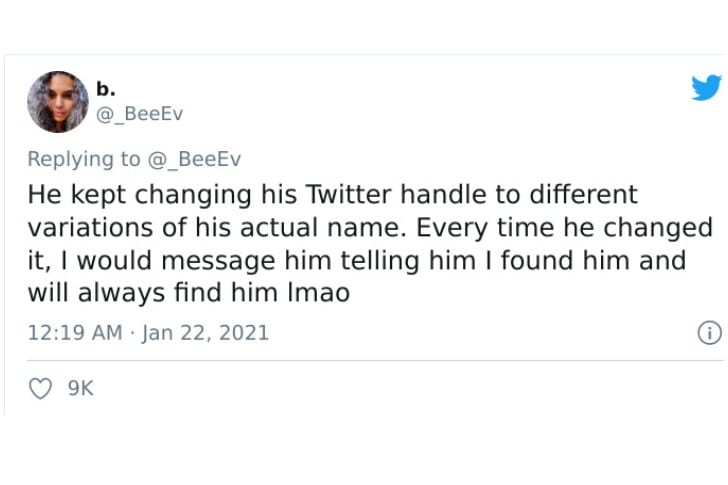
Task: Click the phrase "variations of his actual name"
Action: click(x=217, y=228)
